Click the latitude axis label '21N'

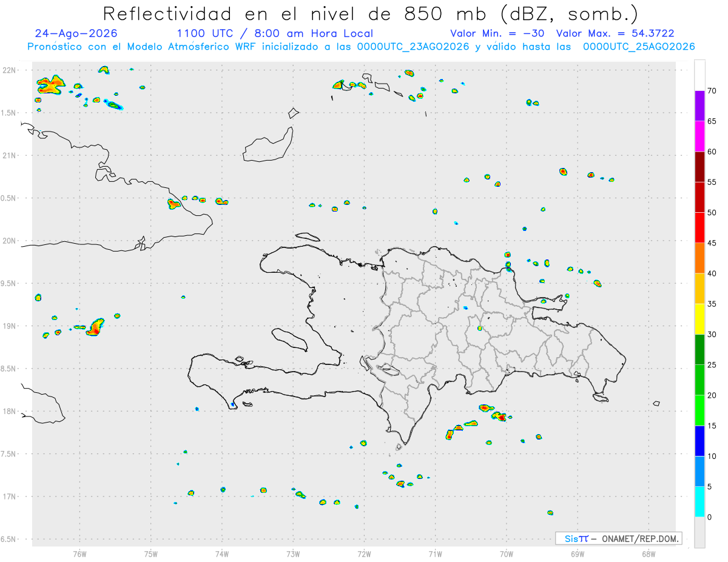click(9, 155)
